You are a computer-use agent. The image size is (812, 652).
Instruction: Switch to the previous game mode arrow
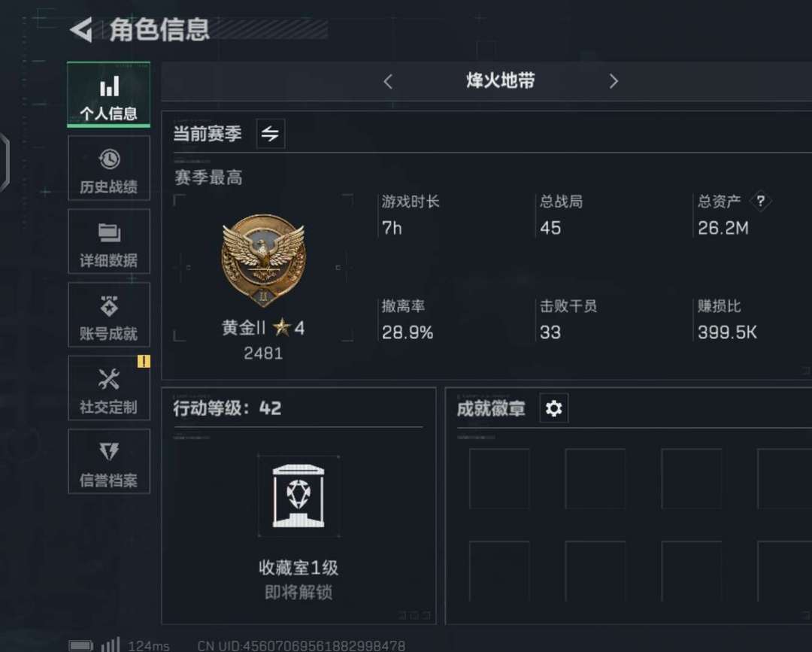tap(389, 81)
